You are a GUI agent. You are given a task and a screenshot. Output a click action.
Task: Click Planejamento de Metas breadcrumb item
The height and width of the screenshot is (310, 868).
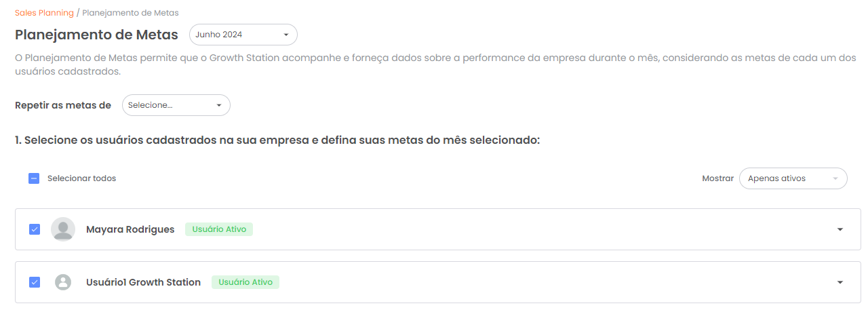(x=130, y=13)
